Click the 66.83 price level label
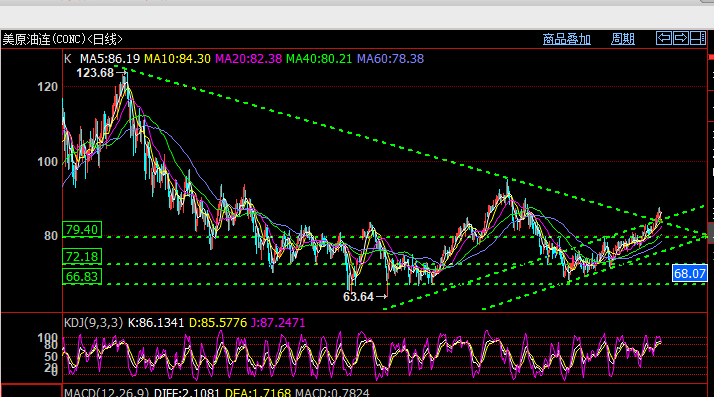Viewport: 714px width, 397px height. pyautogui.click(x=82, y=277)
